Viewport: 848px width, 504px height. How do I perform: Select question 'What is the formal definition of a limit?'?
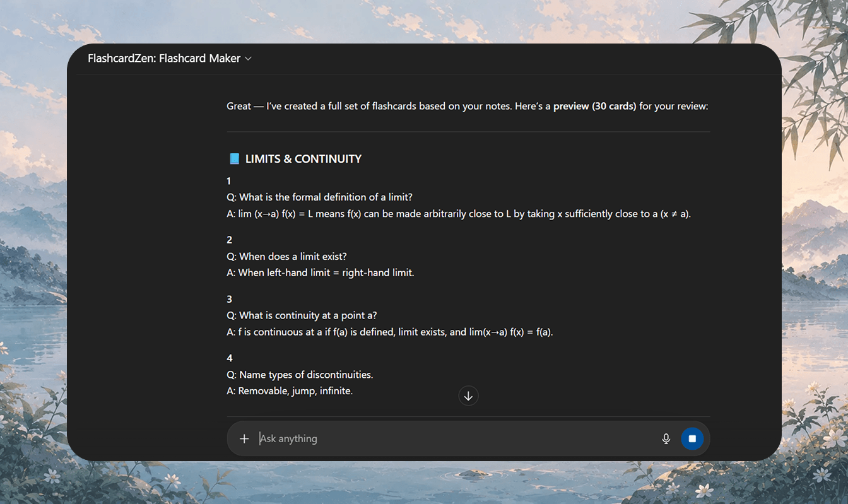pos(319,197)
